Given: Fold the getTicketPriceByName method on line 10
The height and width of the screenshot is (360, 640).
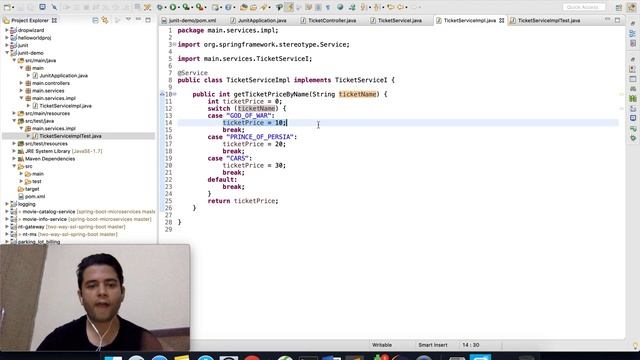Looking at the screenshot, I should coord(175,94).
